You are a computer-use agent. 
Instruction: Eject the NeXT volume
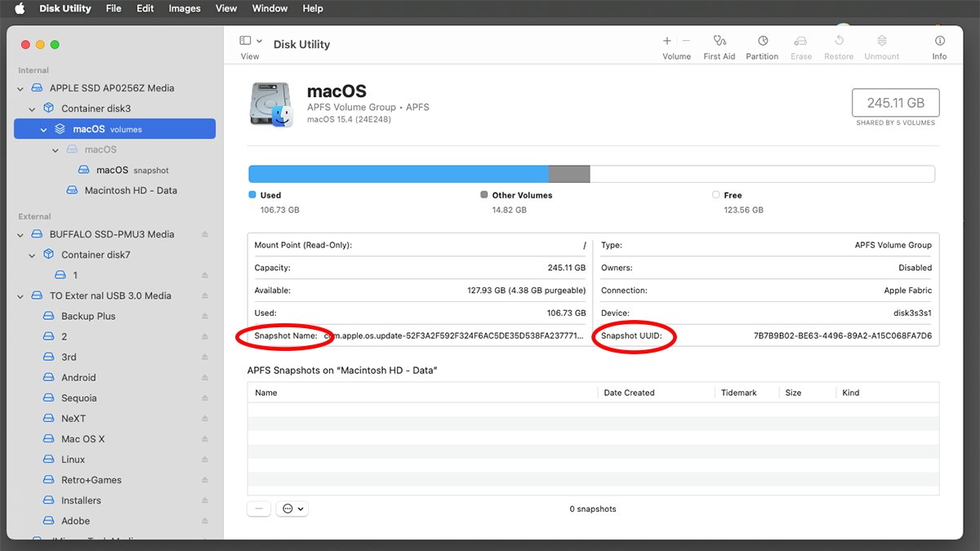[205, 418]
